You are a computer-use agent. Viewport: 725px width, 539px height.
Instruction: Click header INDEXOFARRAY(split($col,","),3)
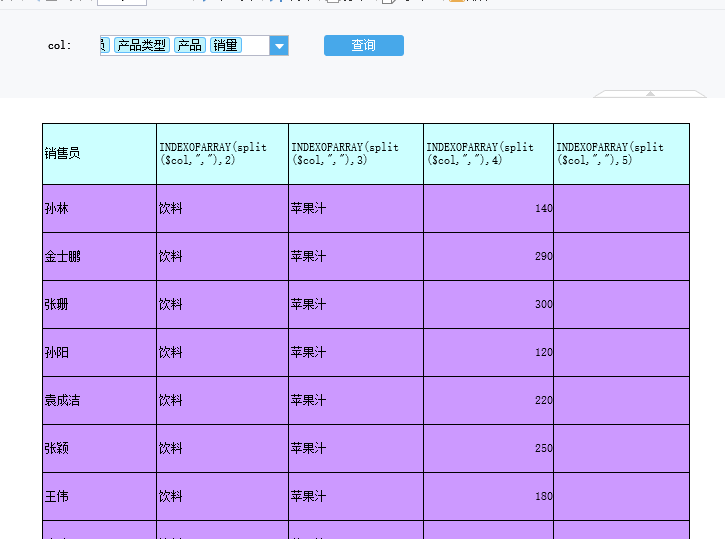click(356, 154)
